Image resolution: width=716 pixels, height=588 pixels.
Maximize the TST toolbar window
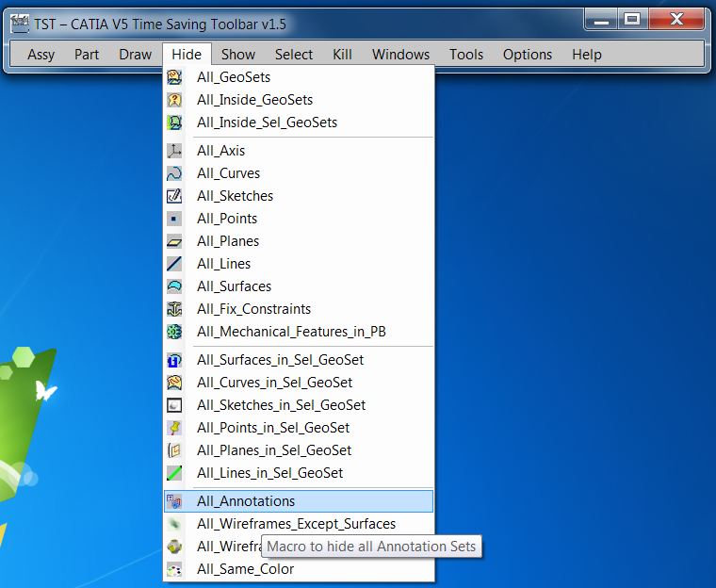pos(632,20)
